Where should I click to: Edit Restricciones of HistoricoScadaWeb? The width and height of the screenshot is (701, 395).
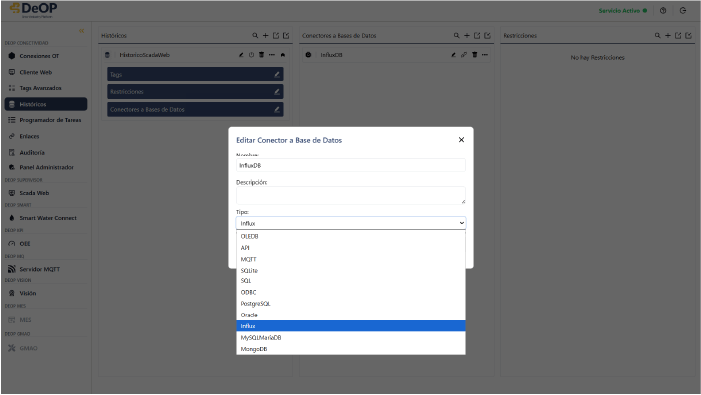tap(277, 92)
